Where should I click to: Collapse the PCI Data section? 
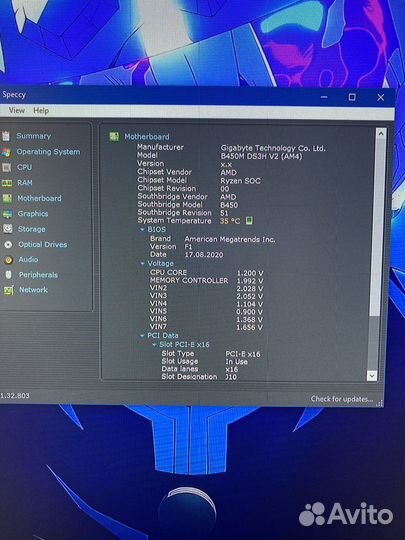[x=142, y=336]
